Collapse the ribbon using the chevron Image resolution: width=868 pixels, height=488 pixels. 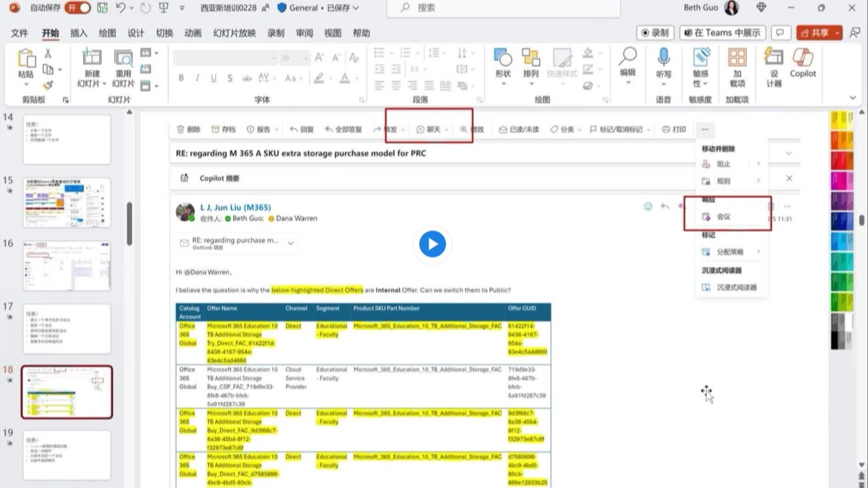[853, 98]
